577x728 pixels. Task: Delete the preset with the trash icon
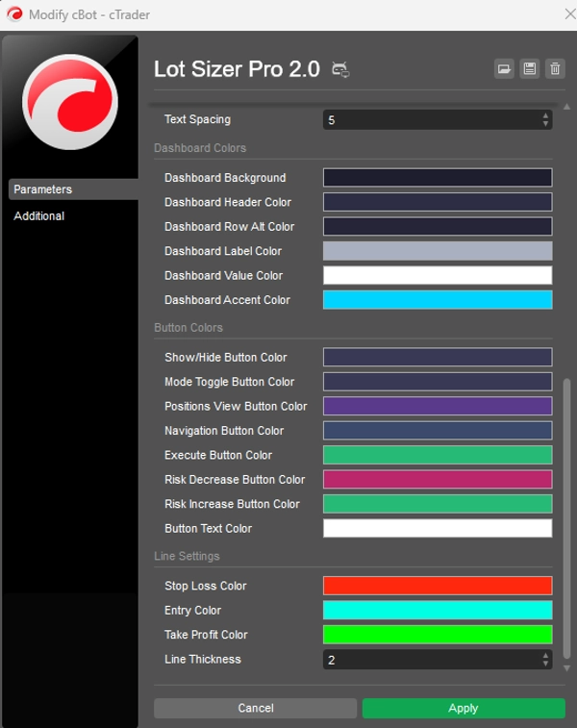[x=555, y=69]
